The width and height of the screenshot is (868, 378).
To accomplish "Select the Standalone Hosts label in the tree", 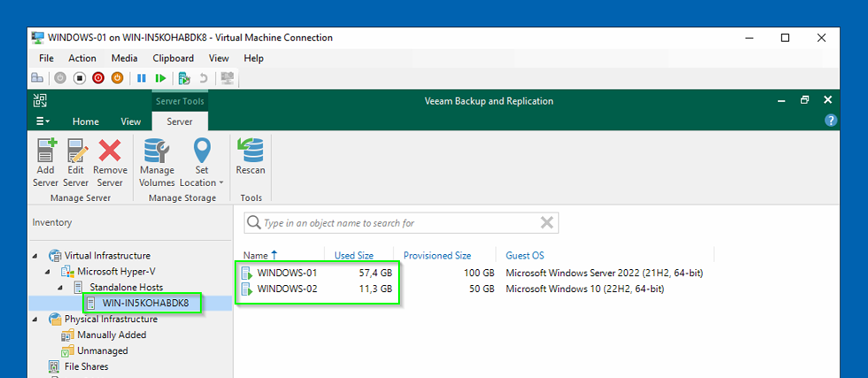I will [x=127, y=287].
